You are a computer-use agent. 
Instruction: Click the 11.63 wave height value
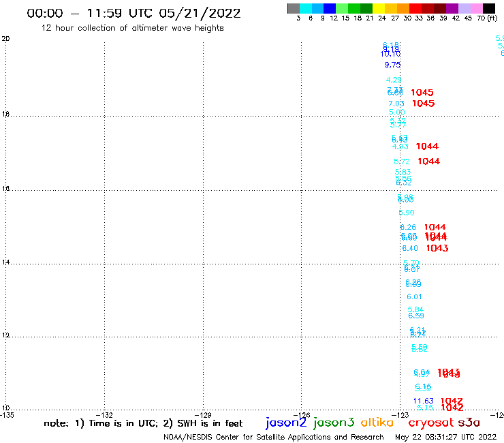[x=424, y=401]
